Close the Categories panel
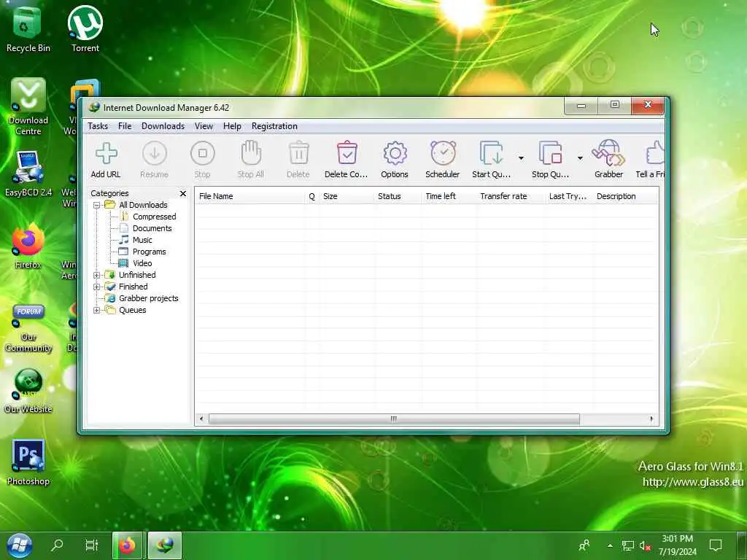The width and height of the screenshot is (747, 560). [183, 193]
